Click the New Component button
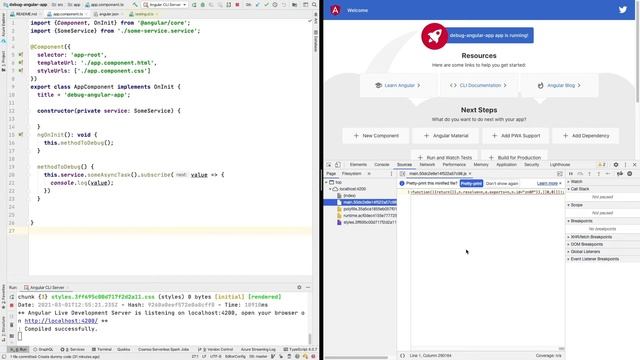Screen dimensions: 640x360 (376, 136)
